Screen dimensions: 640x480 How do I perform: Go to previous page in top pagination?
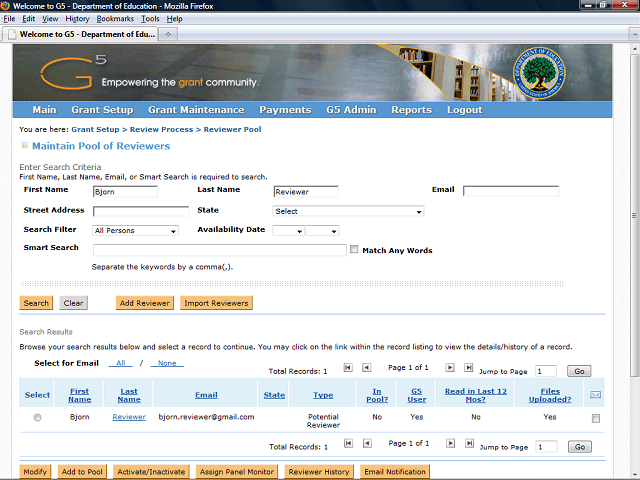tap(367, 367)
